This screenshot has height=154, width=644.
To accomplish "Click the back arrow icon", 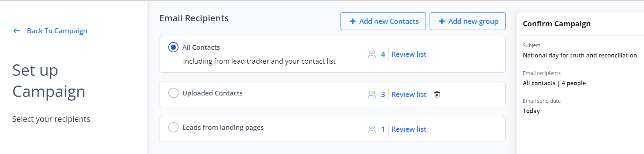I will tap(16, 31).
